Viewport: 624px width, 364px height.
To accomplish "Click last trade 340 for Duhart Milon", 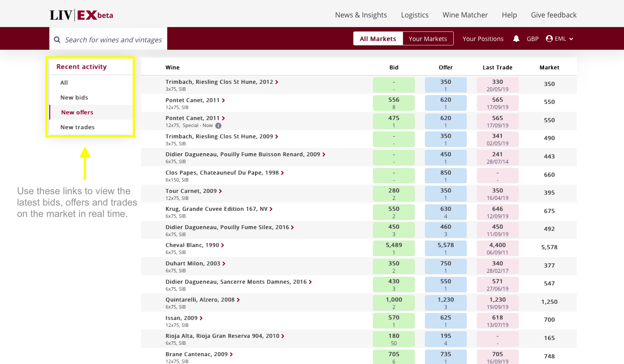I will coord(498,267).
